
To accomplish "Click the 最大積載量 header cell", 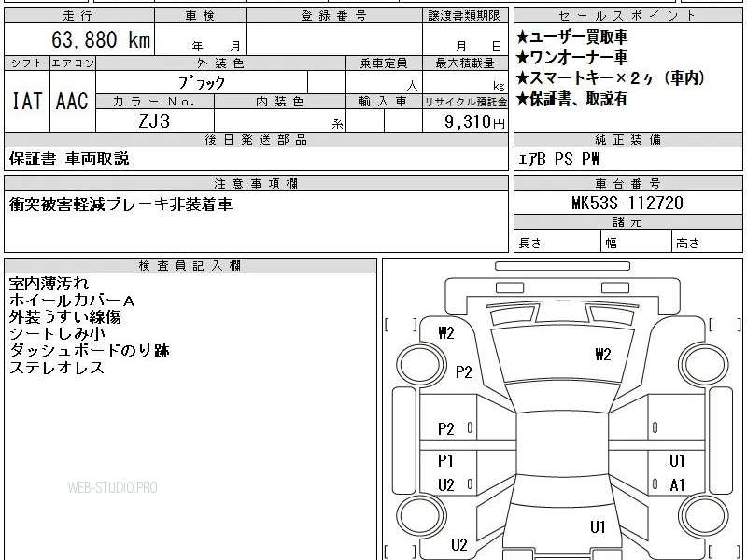I will click(x=465, y=63).
